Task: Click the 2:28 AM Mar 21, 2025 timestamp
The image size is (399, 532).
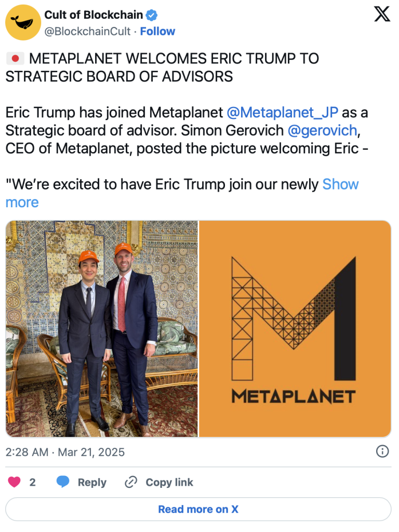Action: (x=65, y=452)
